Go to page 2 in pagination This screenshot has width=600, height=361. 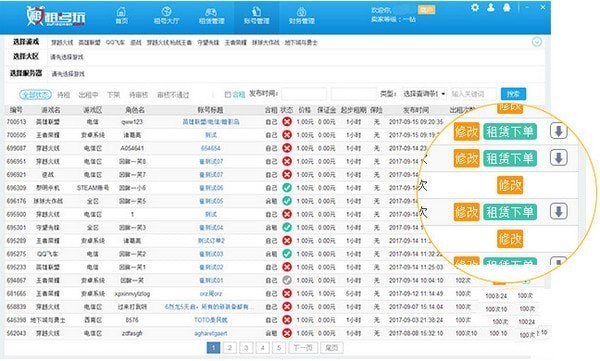[x=230, y=348]
